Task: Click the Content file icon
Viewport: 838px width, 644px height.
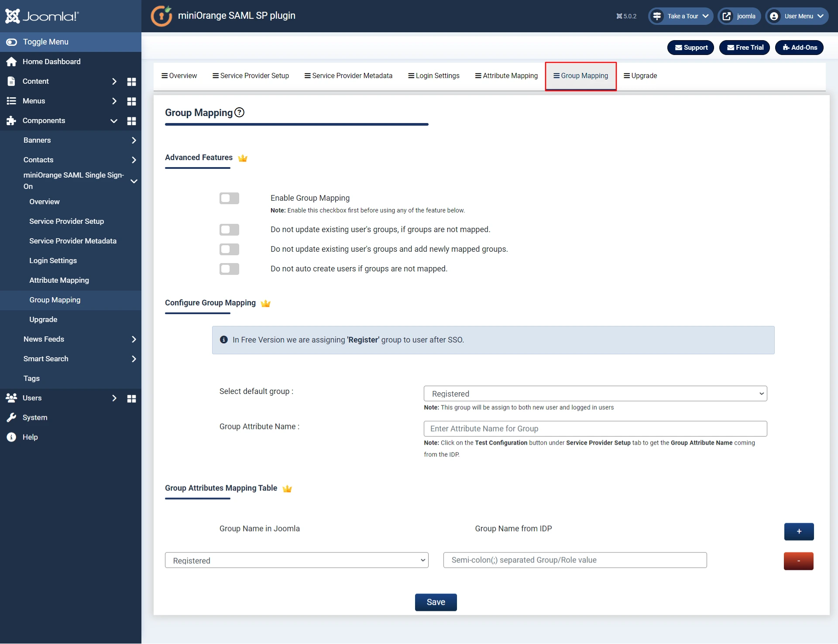Action: 11,81
